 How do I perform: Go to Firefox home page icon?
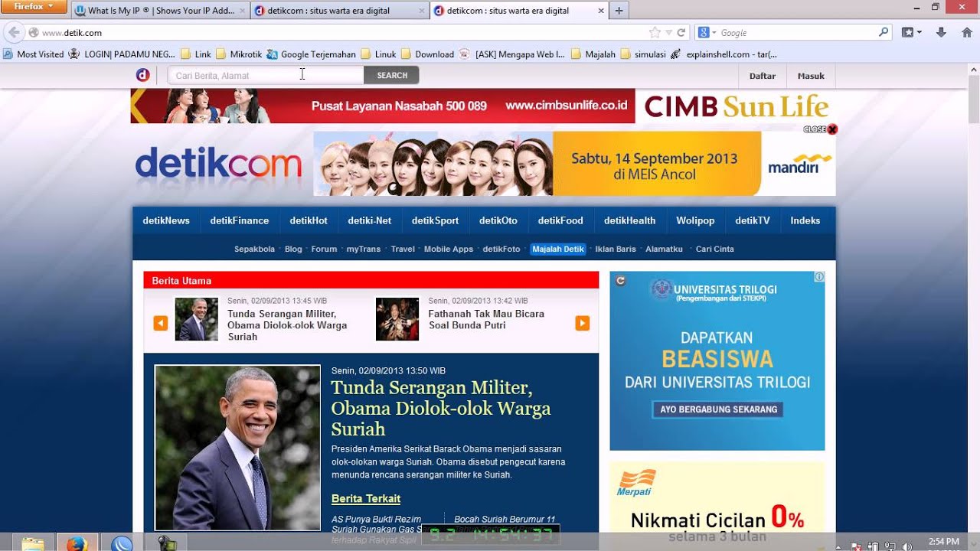(x=966, y=33)
